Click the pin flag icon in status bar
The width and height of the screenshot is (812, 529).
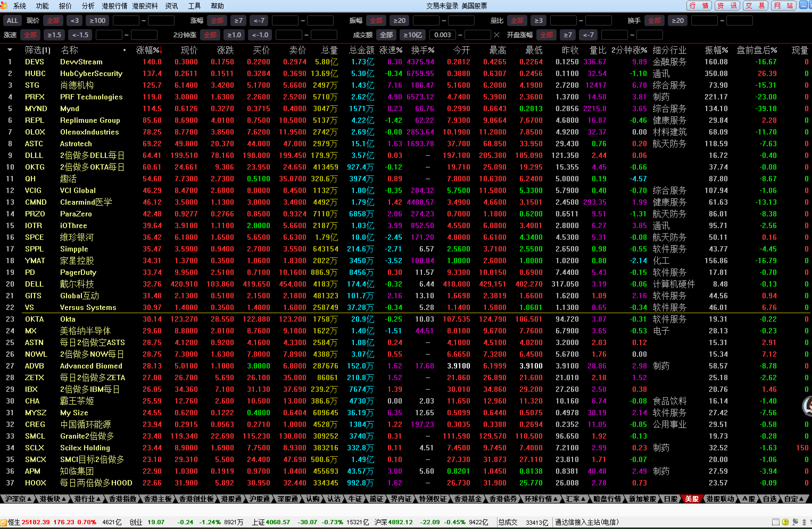pyautogui.click(x=795, y=522)
